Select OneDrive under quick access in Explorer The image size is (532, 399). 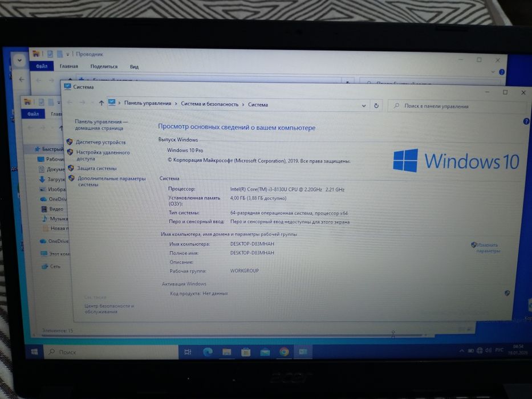point(53,199)
